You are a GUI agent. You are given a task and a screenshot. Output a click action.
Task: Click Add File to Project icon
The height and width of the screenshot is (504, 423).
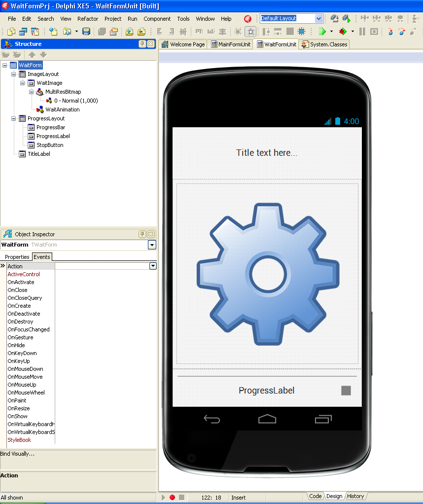pyautogui.click(x=130, y=32)
